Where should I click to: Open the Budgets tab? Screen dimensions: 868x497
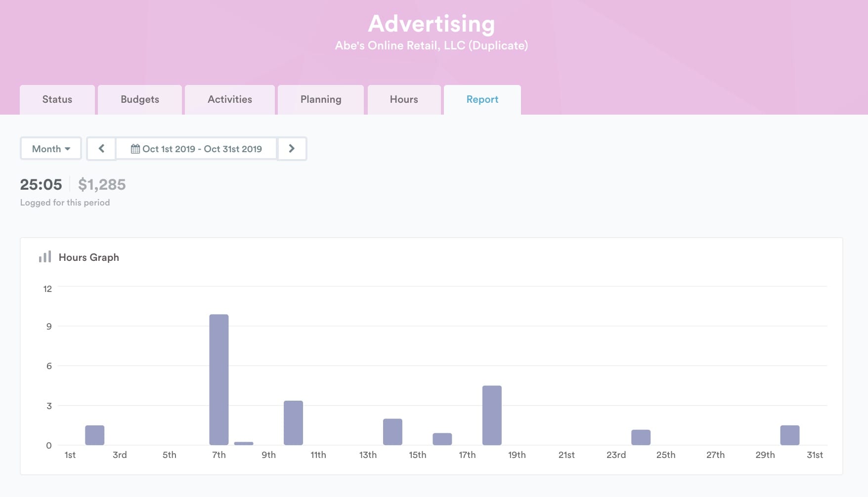(140, 100)
